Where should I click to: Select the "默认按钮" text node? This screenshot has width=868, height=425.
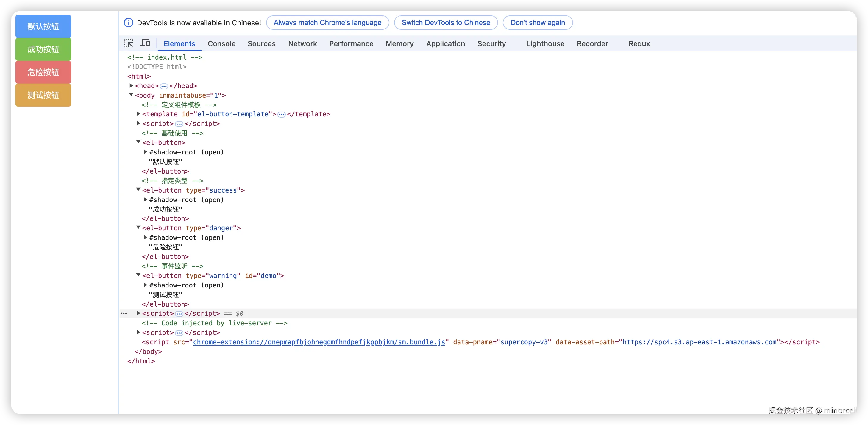click(x=166, y=162)
